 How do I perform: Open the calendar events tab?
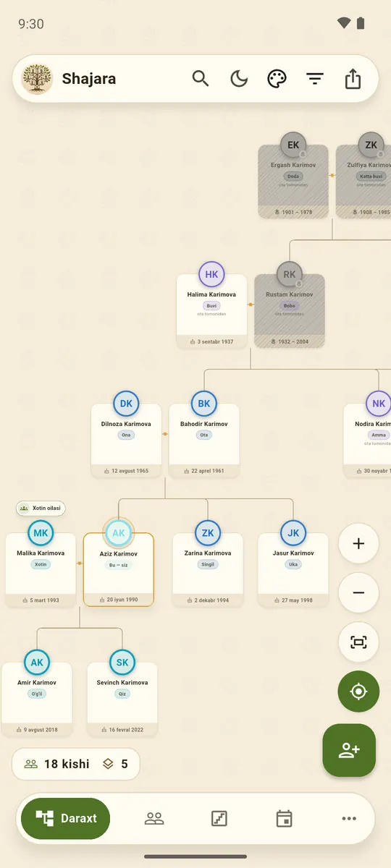284,818
